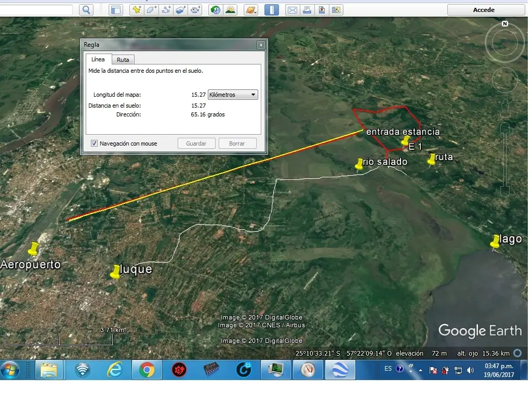
Task: Hide the sidebar panel icon
Action: (116, 10)
